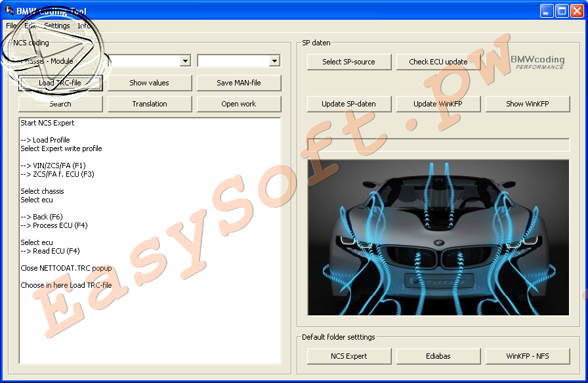Click the Open work button

pyautogui.click(x=239, y=104)
